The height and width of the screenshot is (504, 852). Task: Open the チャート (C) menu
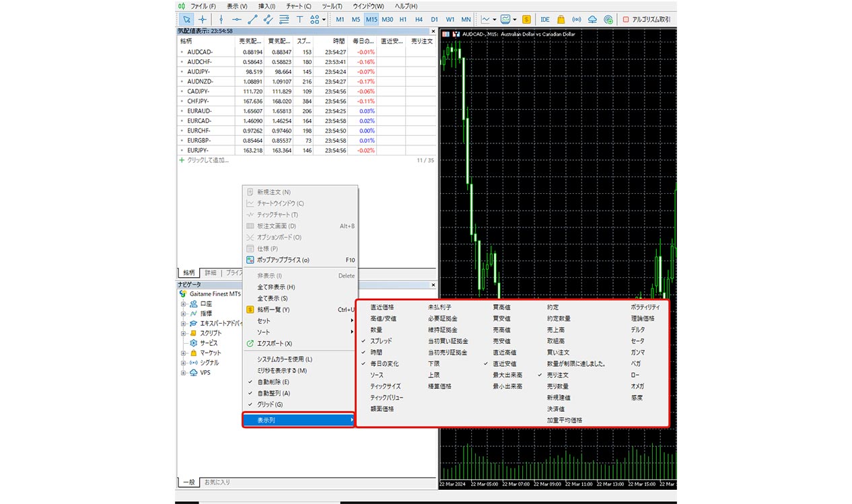click(299, 6)
